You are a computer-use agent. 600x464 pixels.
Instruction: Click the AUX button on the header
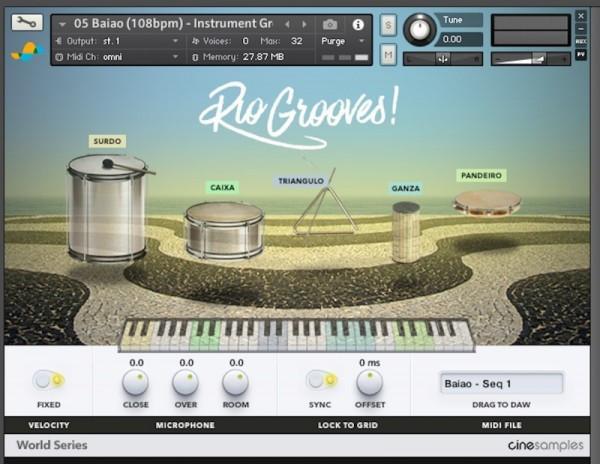pyautogui.click(x=580, y=41)
